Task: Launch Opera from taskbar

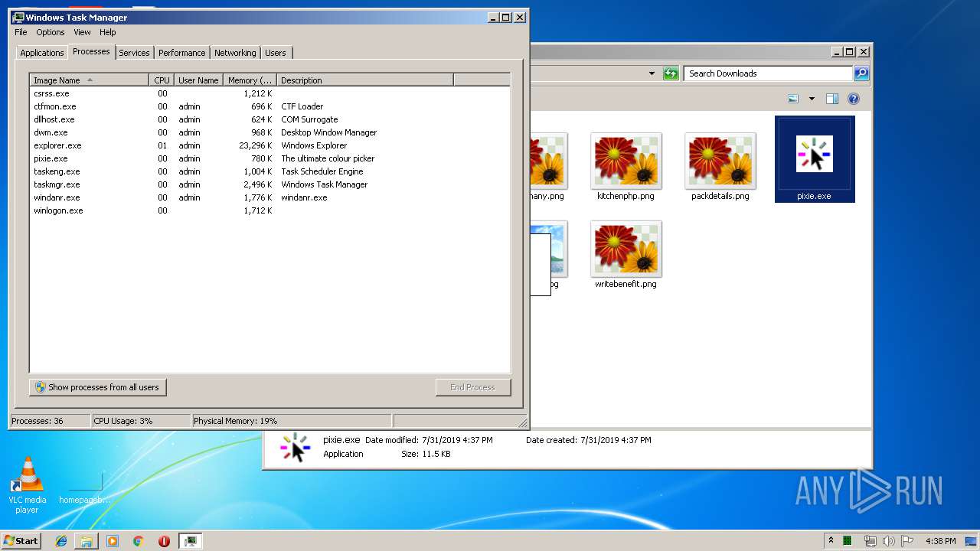Action: tap(164, 540)
